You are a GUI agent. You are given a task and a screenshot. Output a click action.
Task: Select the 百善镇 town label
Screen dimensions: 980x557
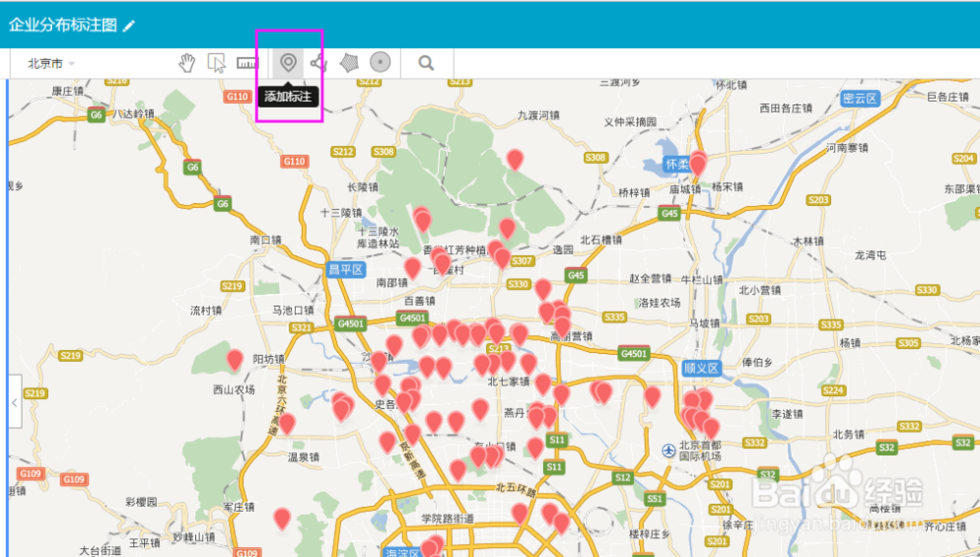coord(419,301)
